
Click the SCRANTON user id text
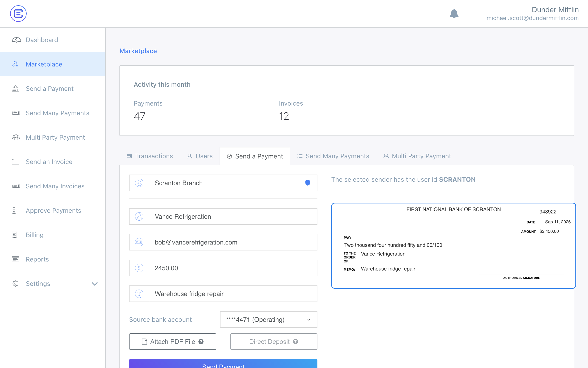click(457, 179)
